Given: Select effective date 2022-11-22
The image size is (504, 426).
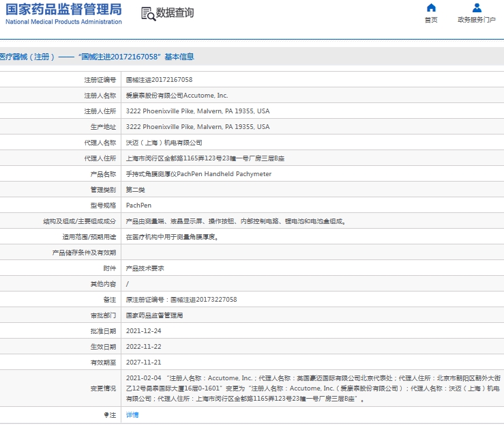Looking at the screenshot, I should click(143, 347).
